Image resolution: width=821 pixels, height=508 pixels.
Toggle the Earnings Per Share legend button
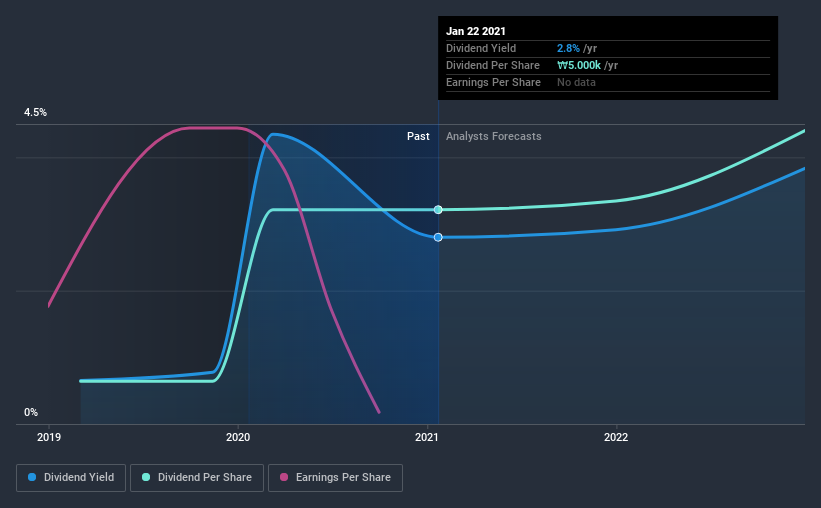click(x=336, y=478)
